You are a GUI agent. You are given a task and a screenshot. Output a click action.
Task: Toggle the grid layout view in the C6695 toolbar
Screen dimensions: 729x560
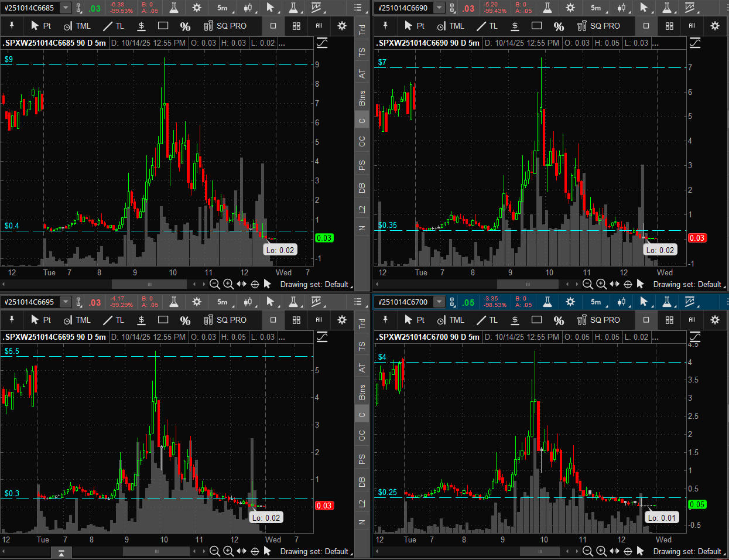click(296, 320)
